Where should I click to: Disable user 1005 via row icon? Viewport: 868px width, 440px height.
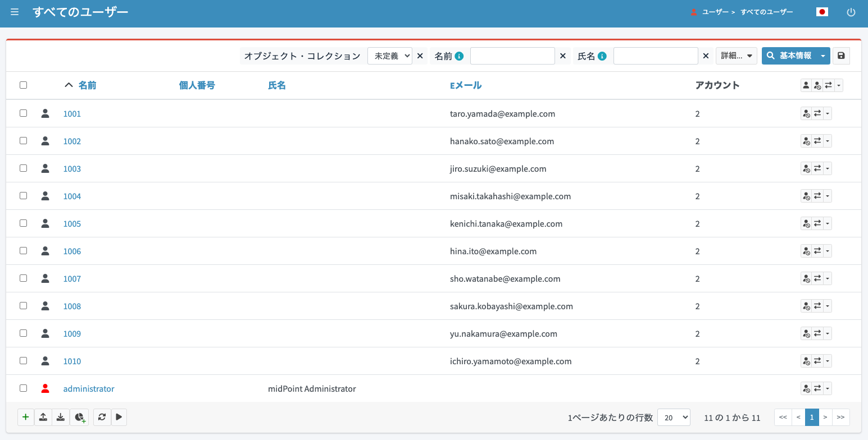point(806,224)
